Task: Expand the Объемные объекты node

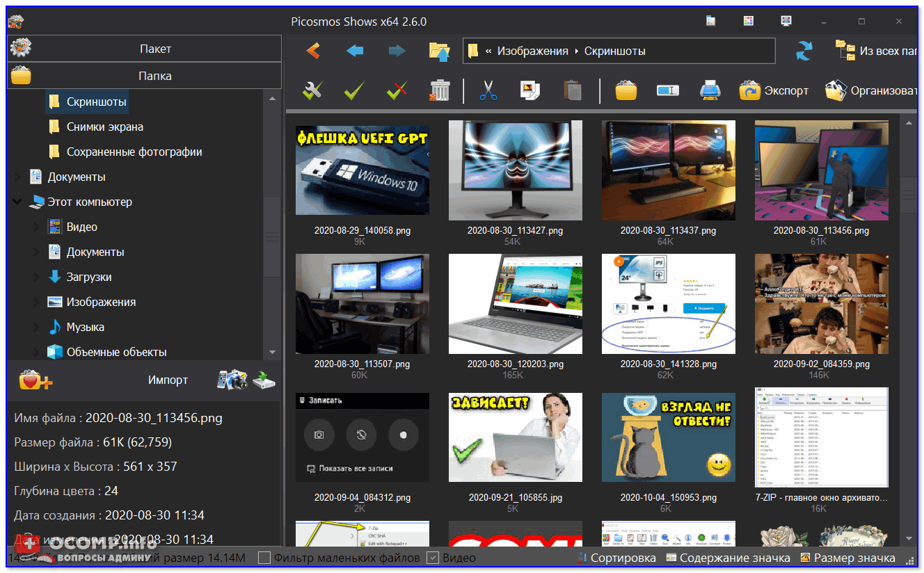Action: click(x=36, y=352)
